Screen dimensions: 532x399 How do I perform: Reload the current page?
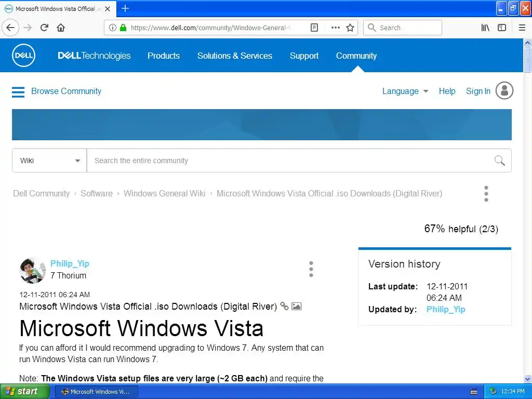(x=44, y=28)
